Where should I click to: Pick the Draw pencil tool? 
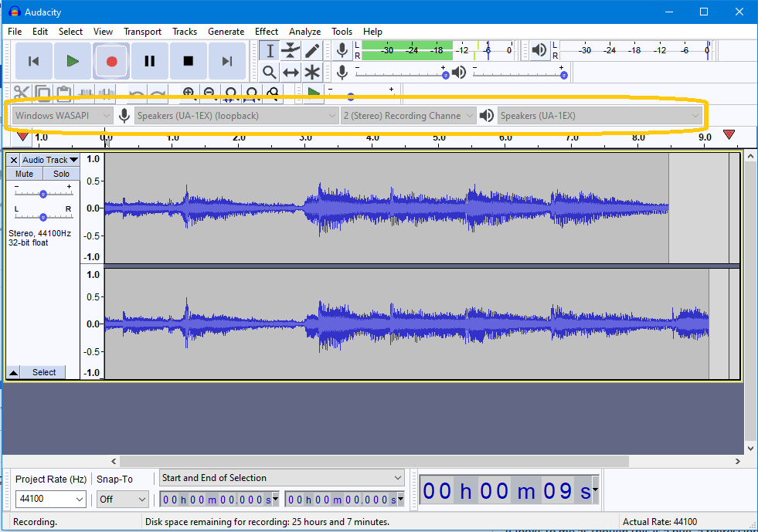[312, 51]
